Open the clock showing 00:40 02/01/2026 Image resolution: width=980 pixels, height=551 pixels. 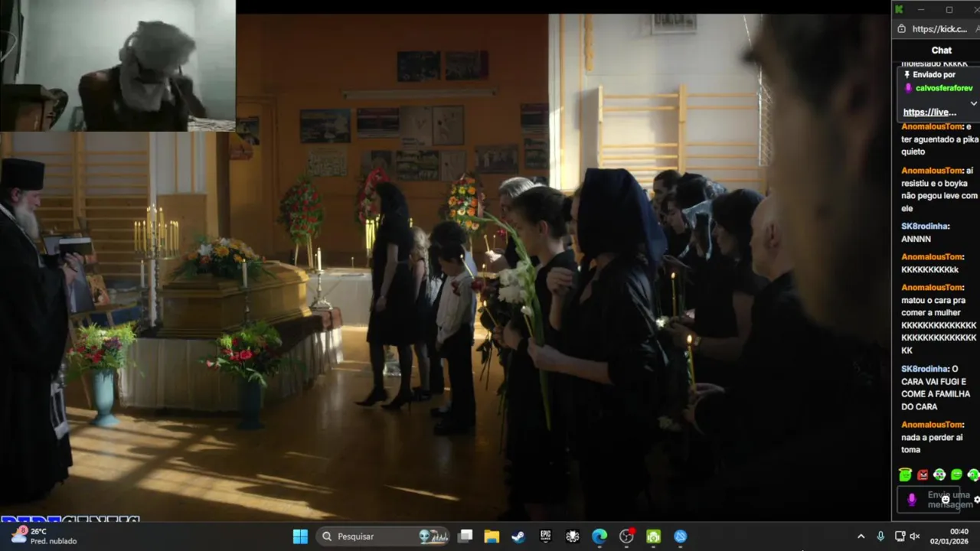[948, 536]
